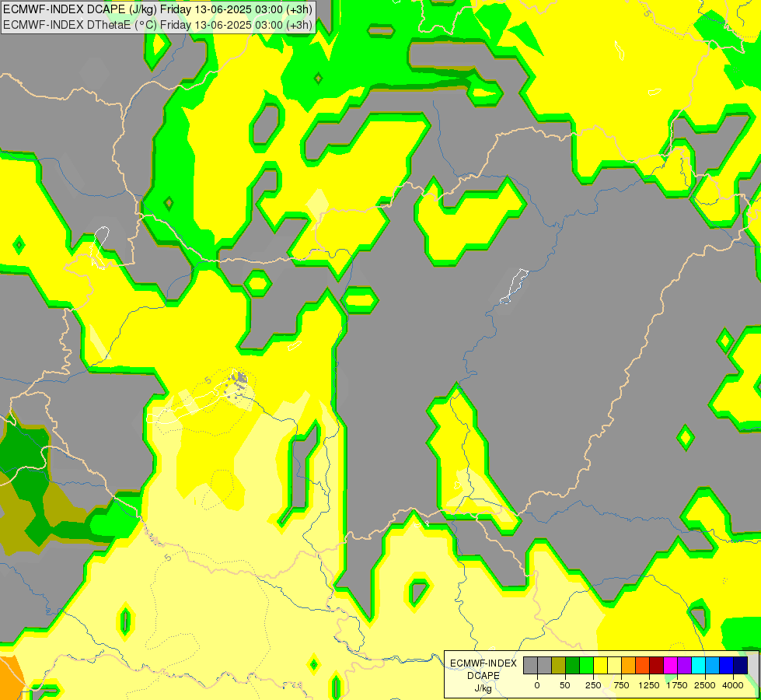Pick the pale yellow legend swatch

click(x=614, y=665)
